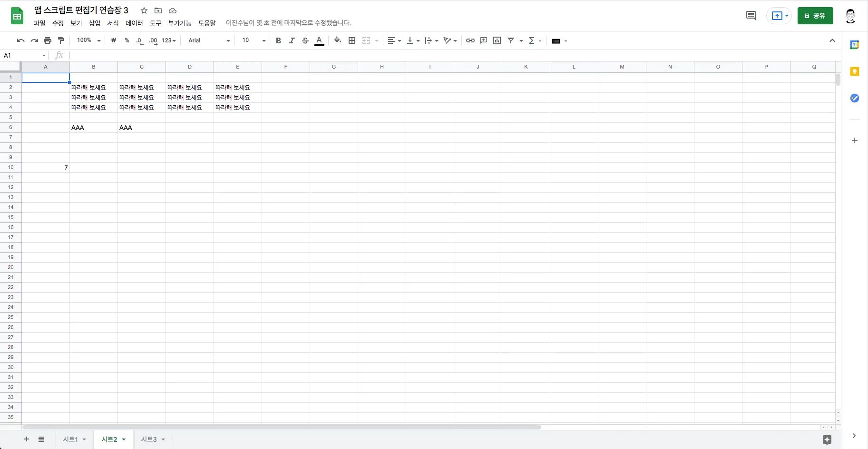Open Google Calendar in side panel
This screenshot has height=449, width=868.
tap(855, 45)
